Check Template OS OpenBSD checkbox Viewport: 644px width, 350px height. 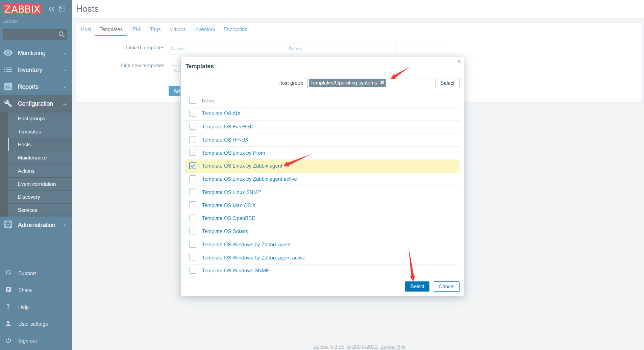193,218
